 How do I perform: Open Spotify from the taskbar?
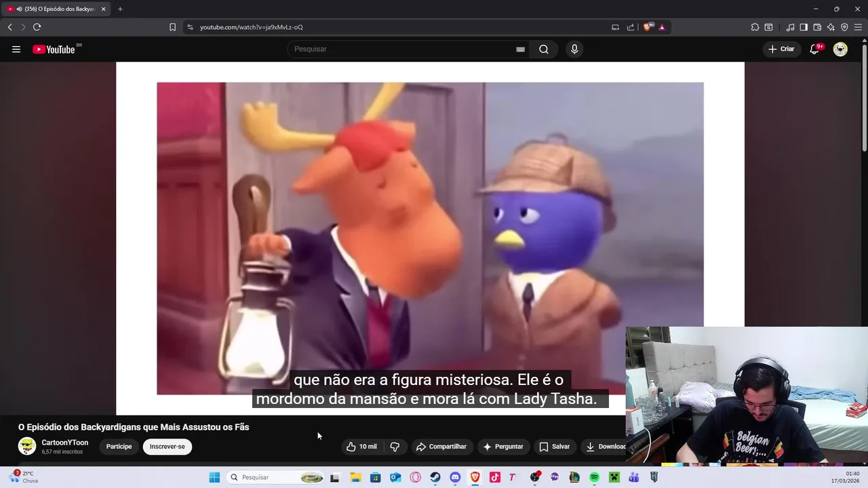pyautogui.click(x=594, y=477)
